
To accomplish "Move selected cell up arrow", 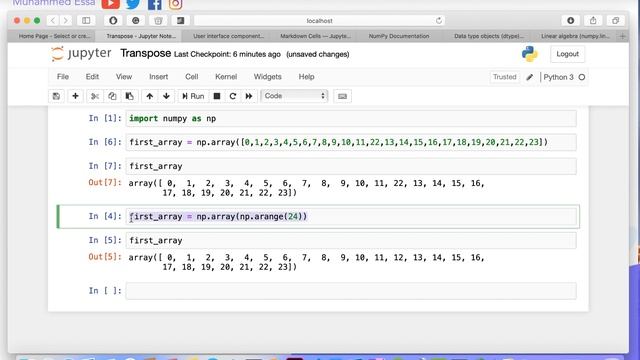I will coord(150,96).
